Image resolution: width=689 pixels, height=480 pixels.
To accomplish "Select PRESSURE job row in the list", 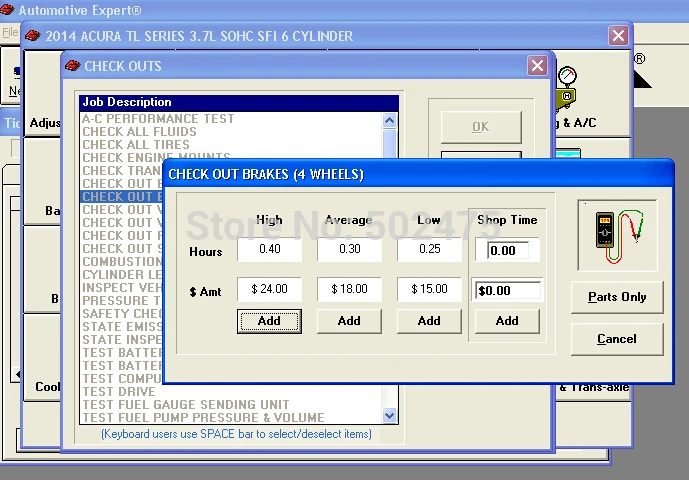I will tap(122, 301).
